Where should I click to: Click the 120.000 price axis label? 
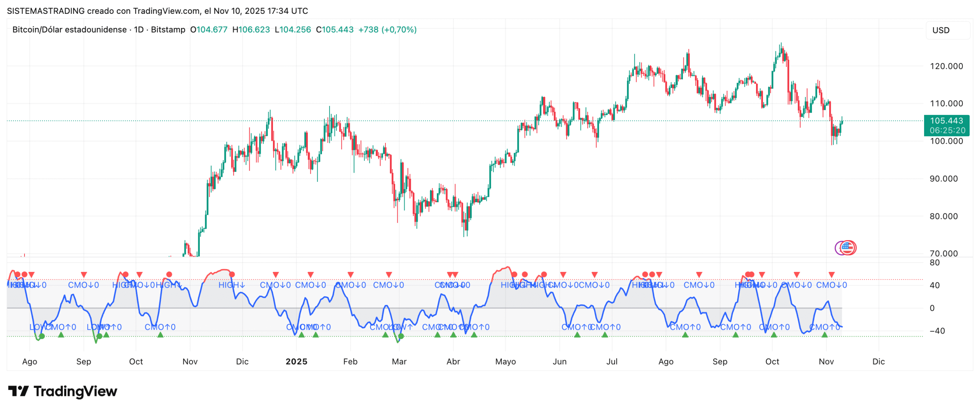946,66
